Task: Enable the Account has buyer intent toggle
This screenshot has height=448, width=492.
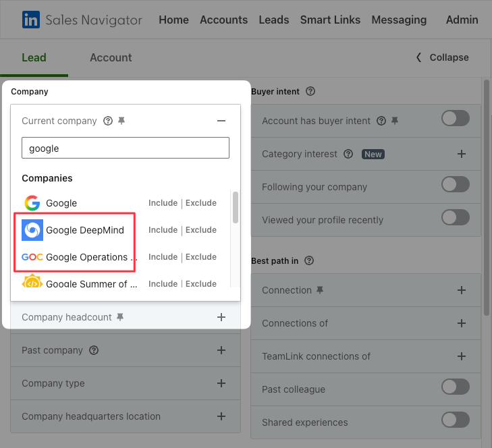Action: (456, 118)
